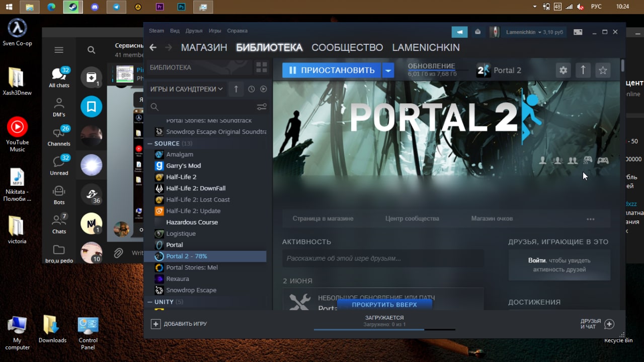
Task: Click the library sort arrow icon
Action: coord(236,89)
